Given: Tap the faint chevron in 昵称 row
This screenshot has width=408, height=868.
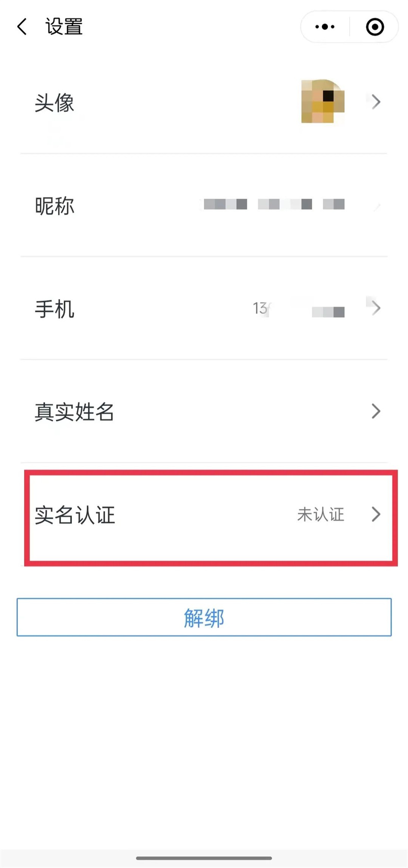Looking at the screenshot, I should [x=377, y=207].
